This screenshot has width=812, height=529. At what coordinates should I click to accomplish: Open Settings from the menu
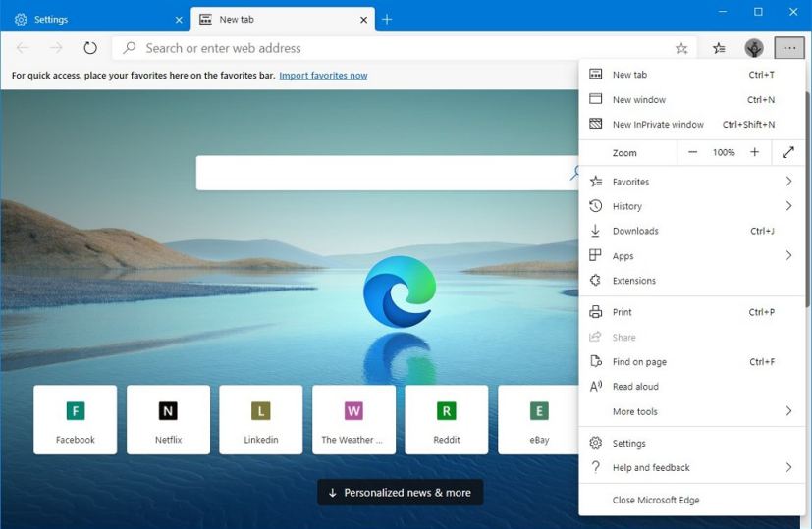(x=692, y=443)
